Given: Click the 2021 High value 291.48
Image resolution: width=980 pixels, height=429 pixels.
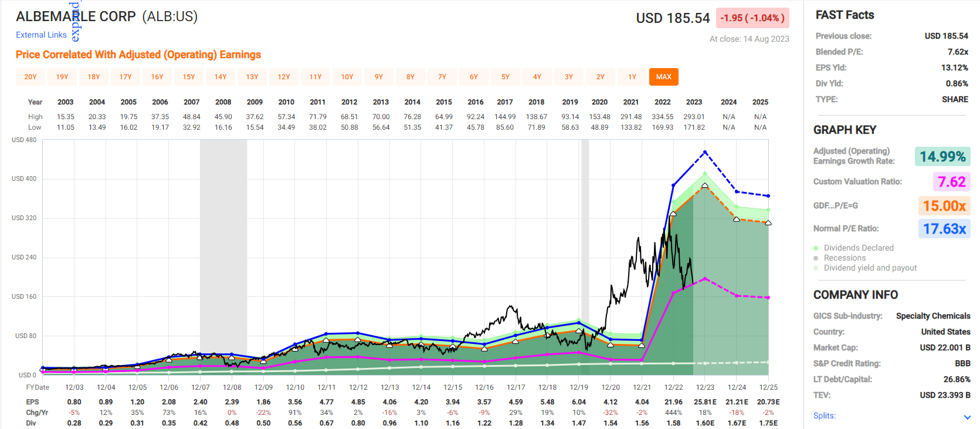Looking at the screenshot, I should pyautogui.click(x=631, y=117).
